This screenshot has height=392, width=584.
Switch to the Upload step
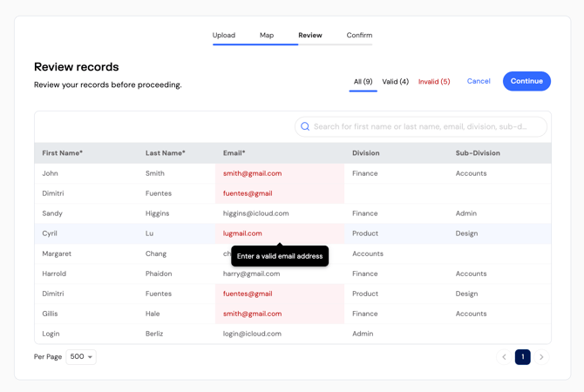224,35
